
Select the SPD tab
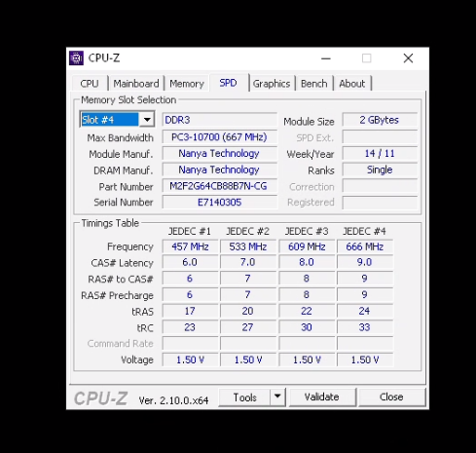click(228, 83)
